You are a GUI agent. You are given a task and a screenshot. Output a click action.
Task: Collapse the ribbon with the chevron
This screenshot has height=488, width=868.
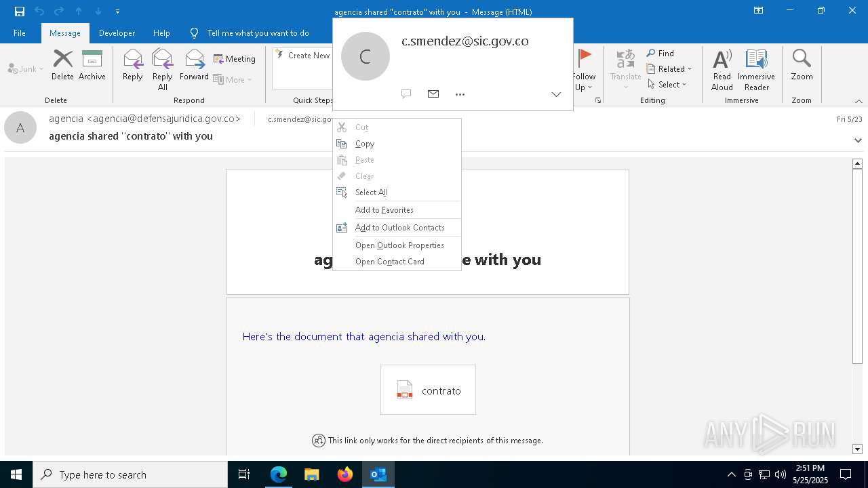pyautogui.click(x=859, y=101)
